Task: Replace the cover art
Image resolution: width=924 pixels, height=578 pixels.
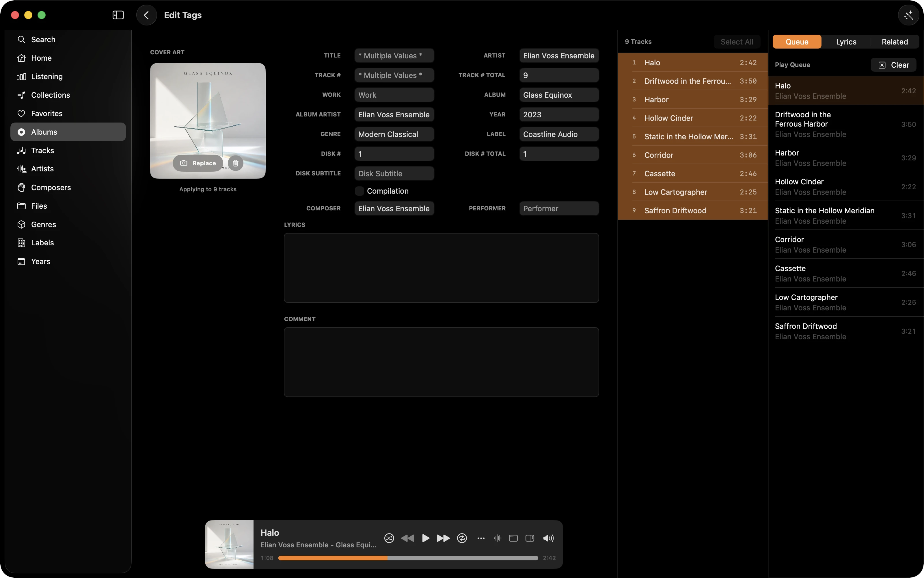Action: (x=198, y=163)
